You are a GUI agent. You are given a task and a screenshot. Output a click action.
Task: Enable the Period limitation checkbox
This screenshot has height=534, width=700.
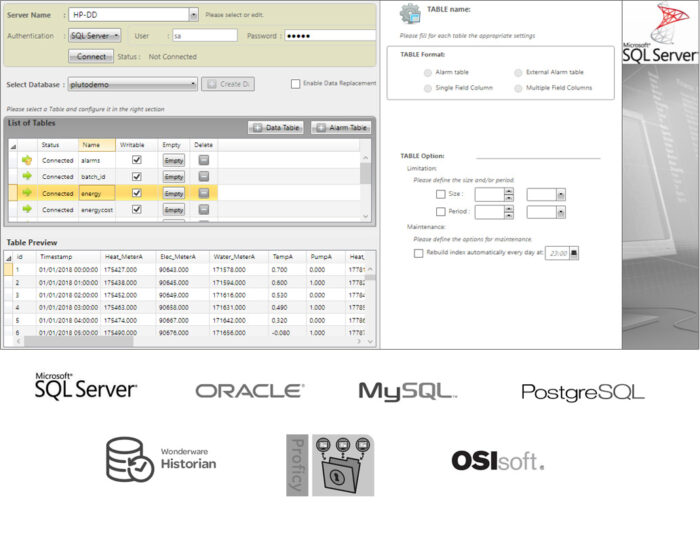441,211
